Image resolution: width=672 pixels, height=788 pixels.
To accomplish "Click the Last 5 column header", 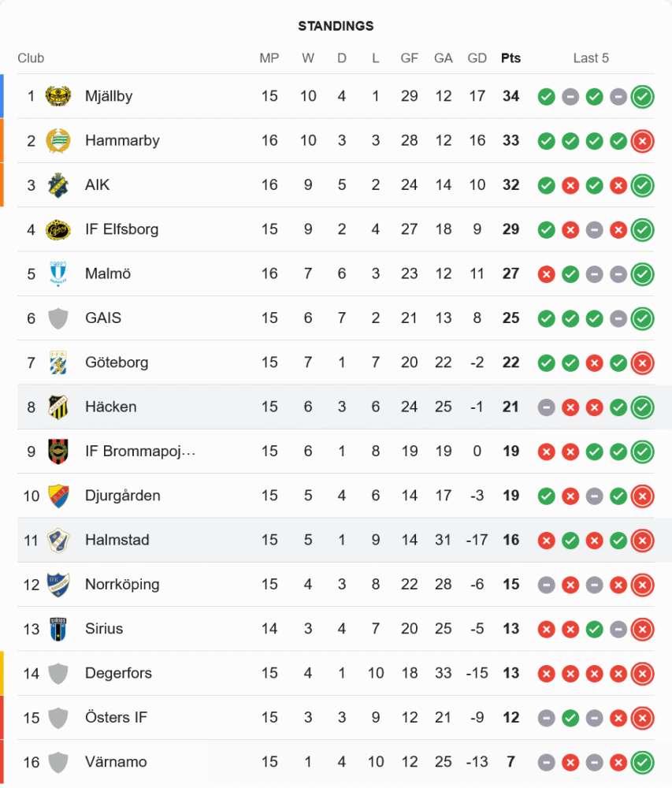I will tap(591, 58).
